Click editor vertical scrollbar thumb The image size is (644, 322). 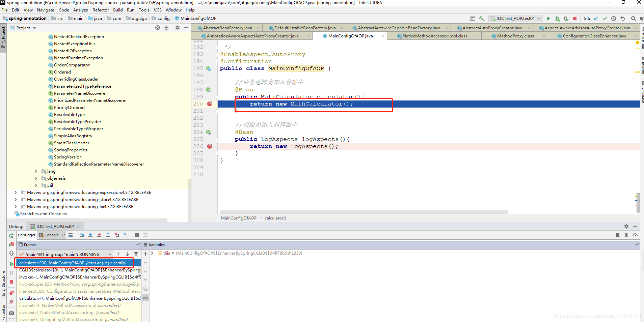point(638,203)
